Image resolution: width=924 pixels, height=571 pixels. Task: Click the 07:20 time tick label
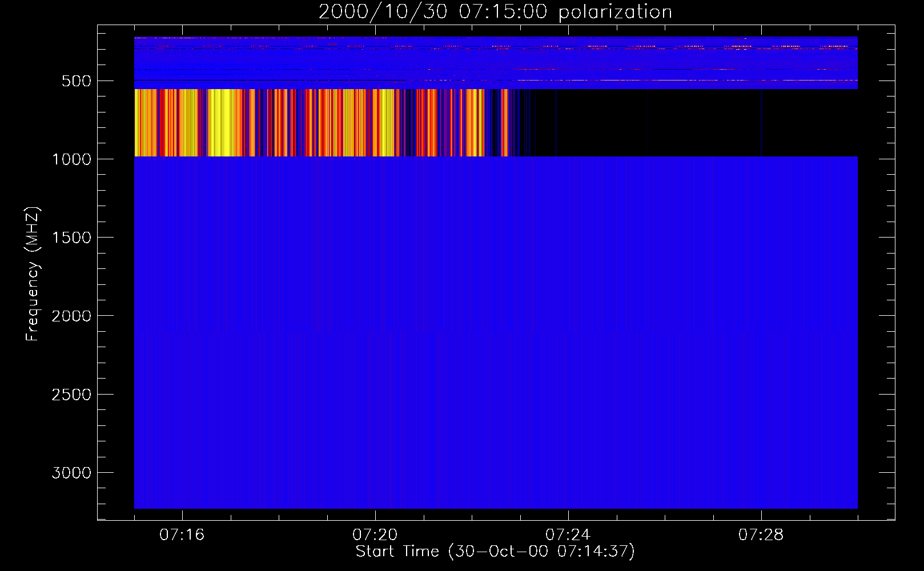pyautogui.click(x=375, y=535)
